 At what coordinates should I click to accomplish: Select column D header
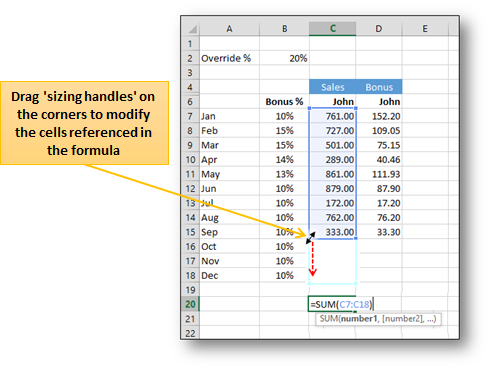coord(379,29)
